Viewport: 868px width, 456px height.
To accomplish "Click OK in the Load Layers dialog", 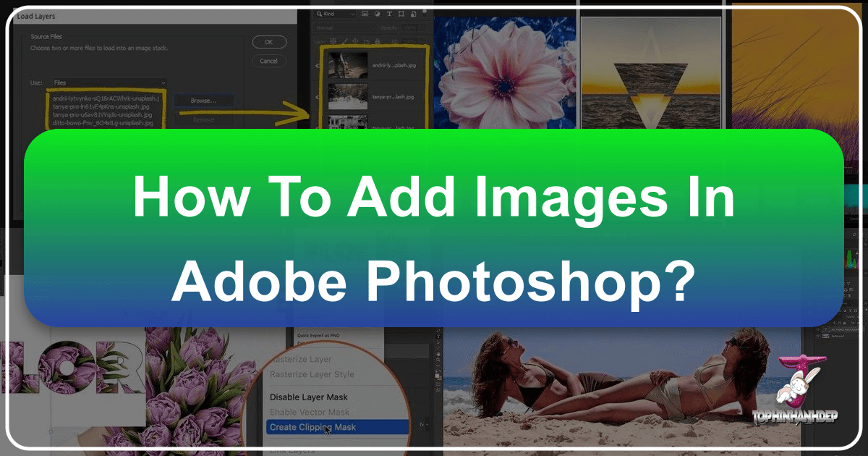I will coord(269,42).
